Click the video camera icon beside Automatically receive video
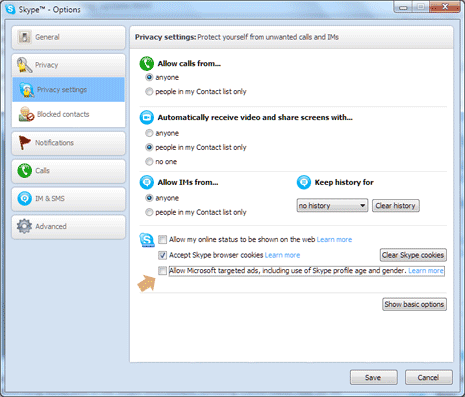The width and height of the screenshot is (465, 397). (146, 117)
